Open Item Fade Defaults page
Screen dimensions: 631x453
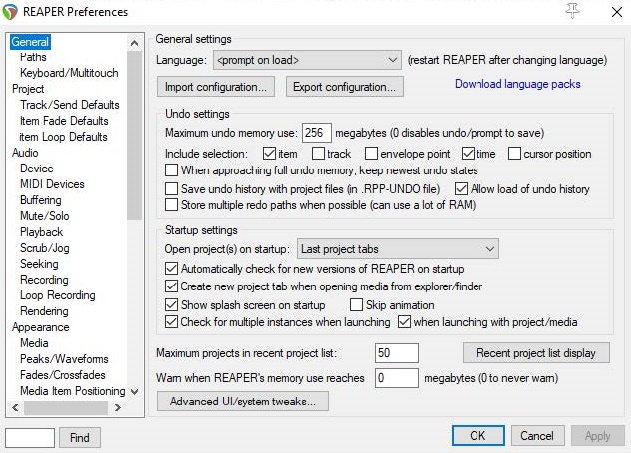tap(64, 121)
